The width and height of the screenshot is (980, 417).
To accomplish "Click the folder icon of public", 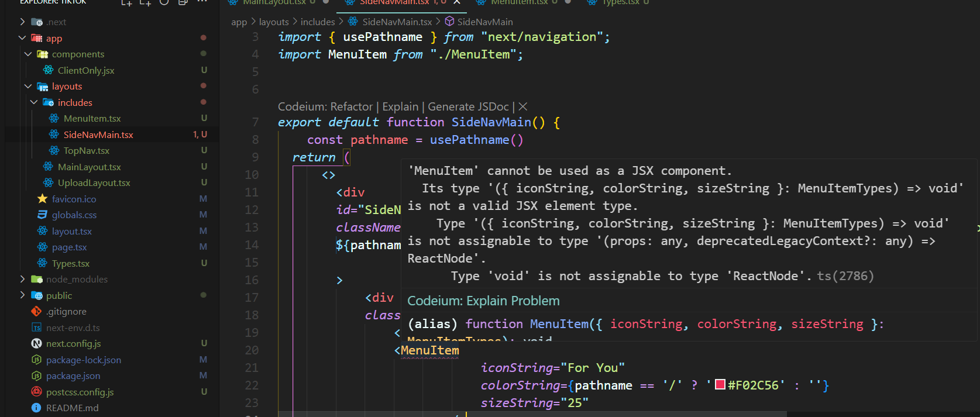I will click(37, 295).
